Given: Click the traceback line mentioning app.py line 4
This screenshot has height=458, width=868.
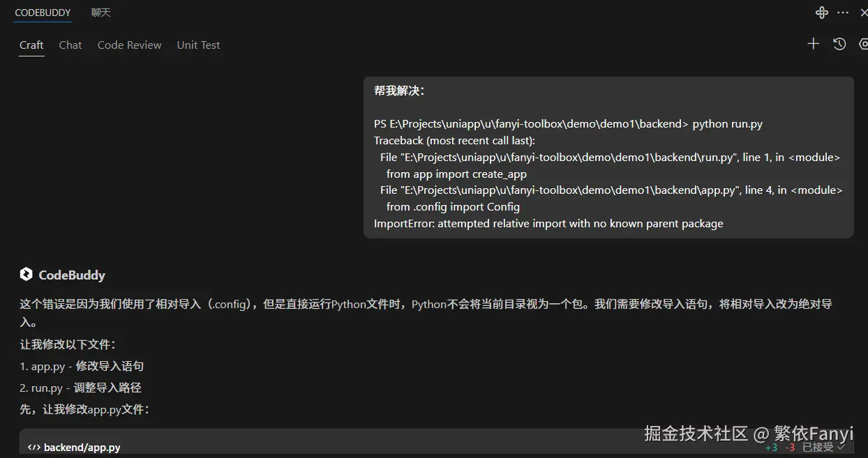Looking at the screenshot, I should point(611,190).
